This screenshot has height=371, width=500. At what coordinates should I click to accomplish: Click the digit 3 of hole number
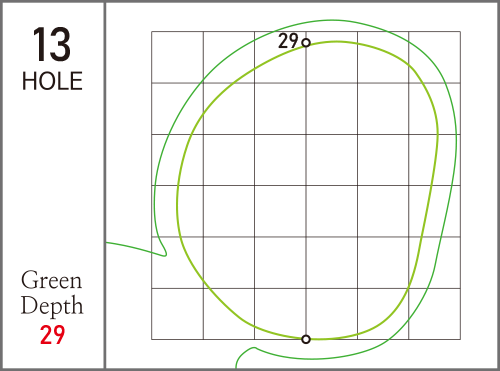pos(60,45)
